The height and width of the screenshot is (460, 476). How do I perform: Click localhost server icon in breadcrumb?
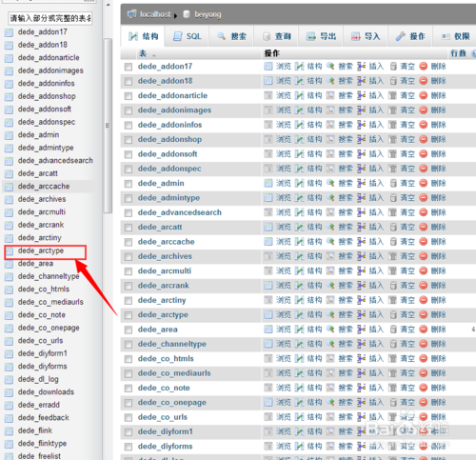pos(131,14)
